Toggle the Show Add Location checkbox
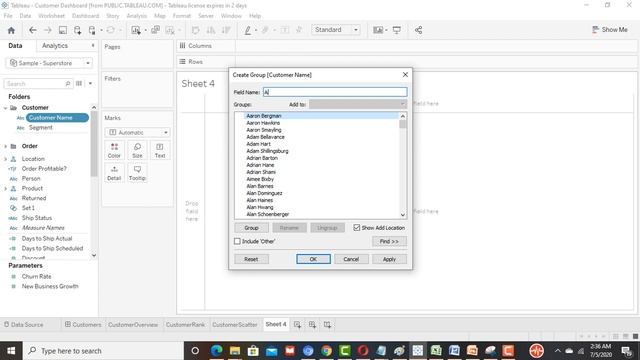This screenshot has width=640, height=360. pos(357,228)
